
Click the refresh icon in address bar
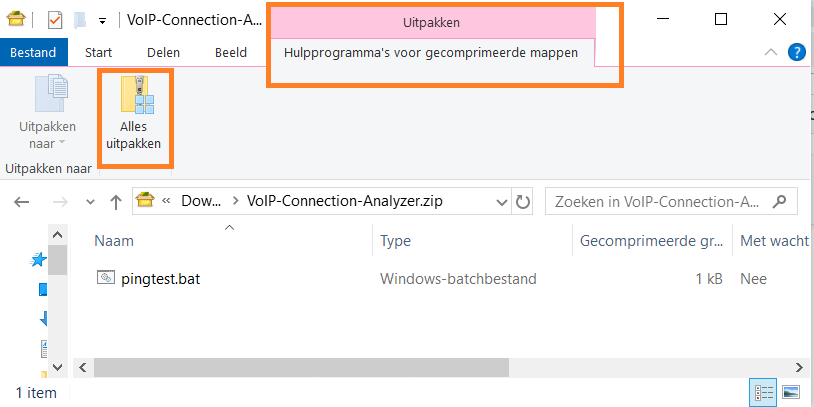point(524,201)
